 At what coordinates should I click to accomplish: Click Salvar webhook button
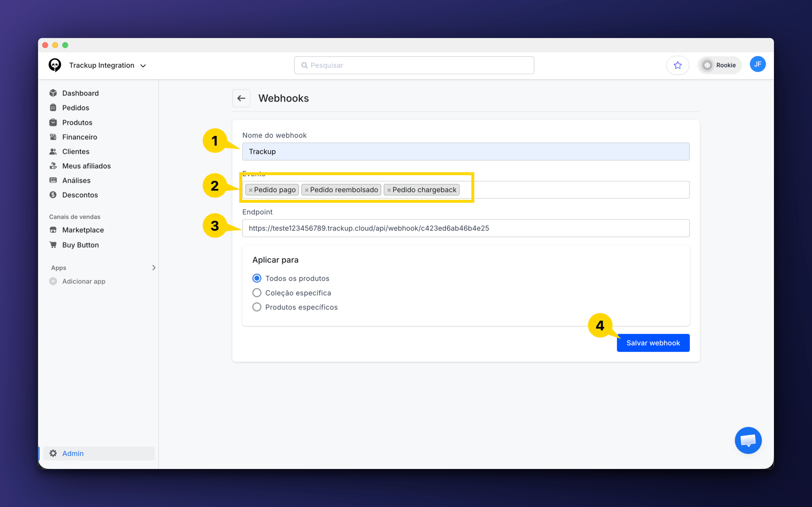(x=653, y=343)
